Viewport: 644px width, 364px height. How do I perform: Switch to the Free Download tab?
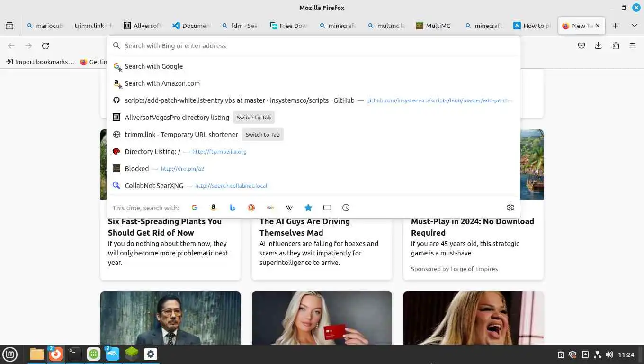pyautogui.click(x=289, y=26)
